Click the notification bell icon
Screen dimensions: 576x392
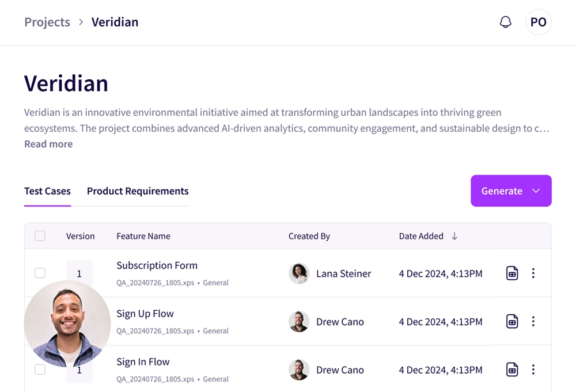(x=505, y=22)
